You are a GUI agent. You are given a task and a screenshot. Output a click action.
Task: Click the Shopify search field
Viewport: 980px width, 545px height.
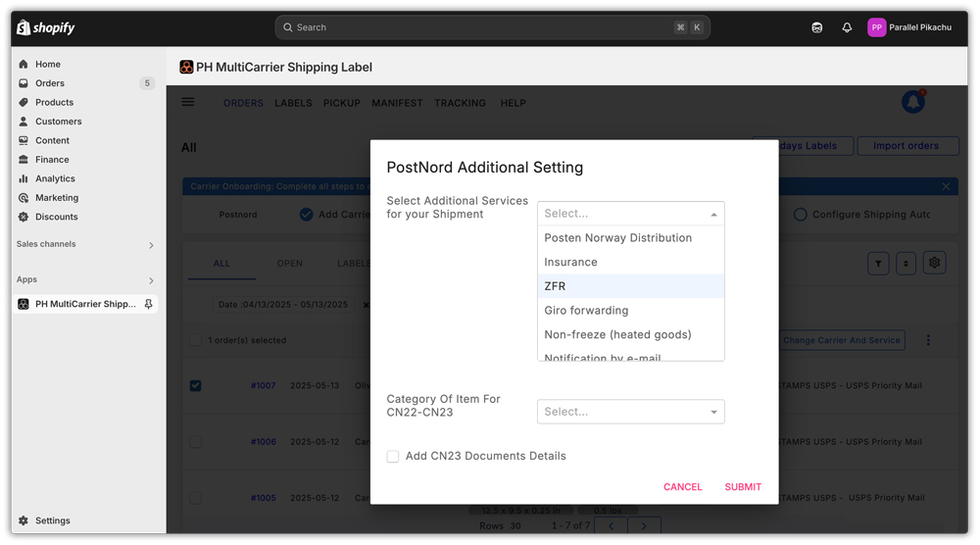pyautogui.click(x=493, y=27)
